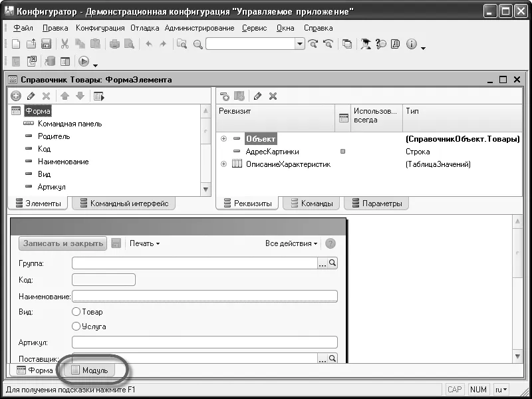The width and height of the screenshot is (532, 399).
Task: Click the Update database configuration icon
Action: tap(50, 61)
